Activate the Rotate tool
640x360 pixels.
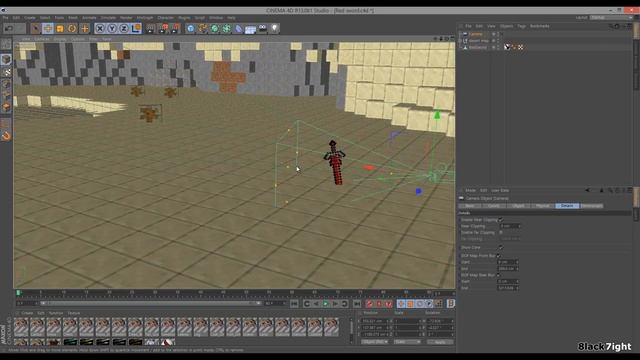point(72,28)
